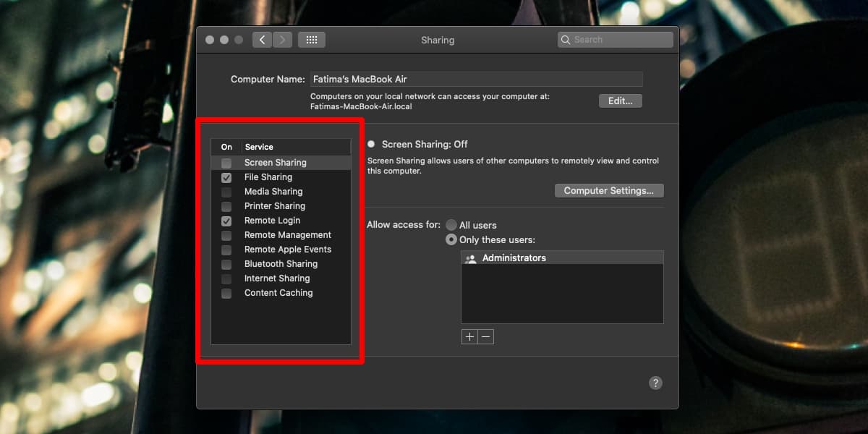Click the back navigation arrow
This screenshot has width=868, height=434.
pyautogui.click(x=262, y=40)
